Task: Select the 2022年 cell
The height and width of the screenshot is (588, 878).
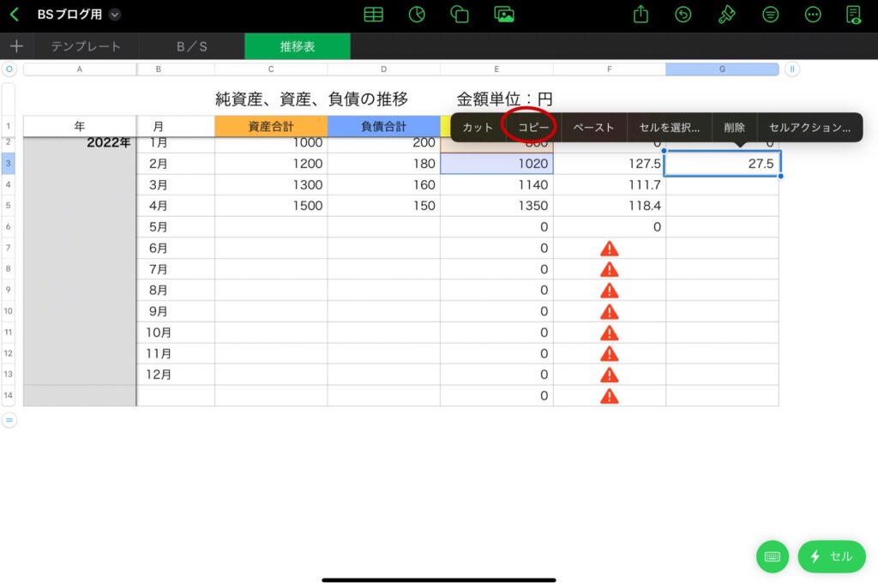Action: (80, 143)
